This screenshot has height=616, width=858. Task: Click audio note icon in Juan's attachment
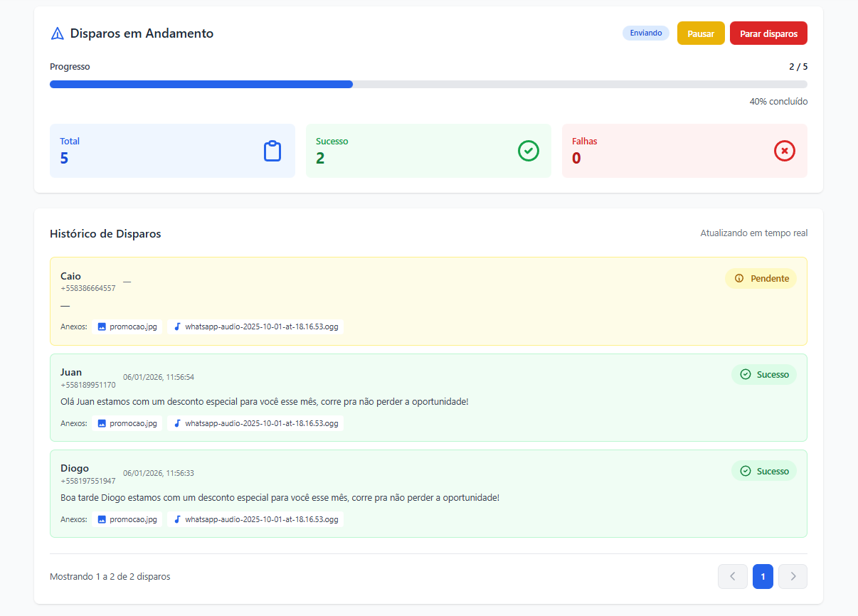coord(177,423)
